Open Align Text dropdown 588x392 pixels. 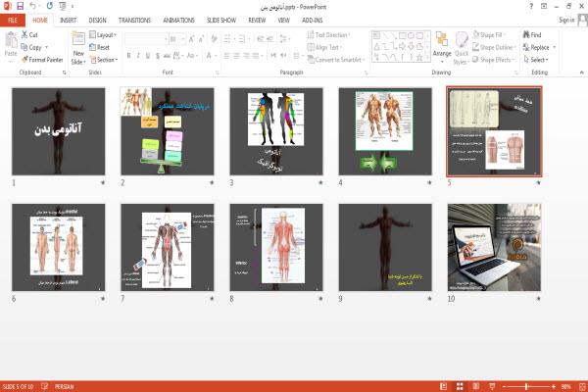324,47
